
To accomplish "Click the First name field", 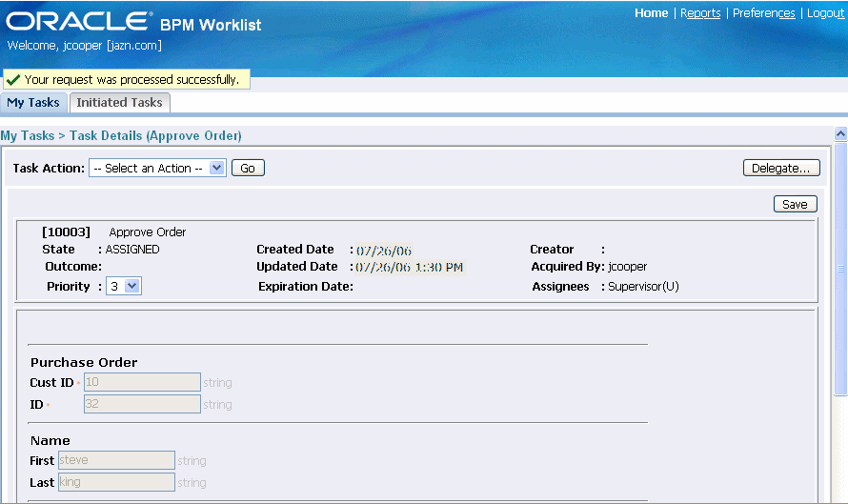I will coord(116,460).
